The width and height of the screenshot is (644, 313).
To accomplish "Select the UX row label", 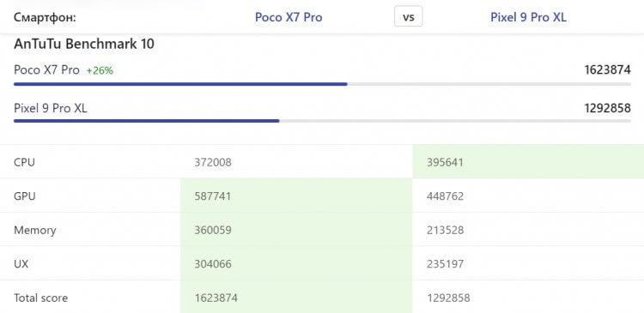I will pos(21,264).
